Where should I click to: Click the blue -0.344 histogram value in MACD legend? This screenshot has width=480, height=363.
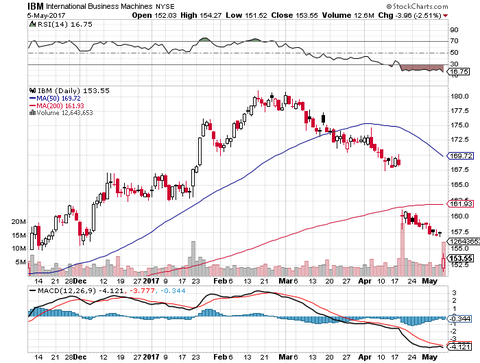[x=172, y=291]
